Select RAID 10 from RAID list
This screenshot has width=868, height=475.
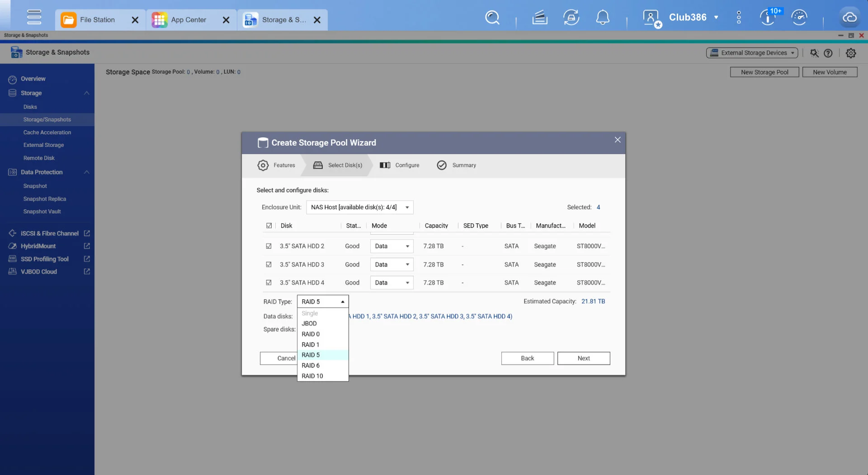(323, 376)
